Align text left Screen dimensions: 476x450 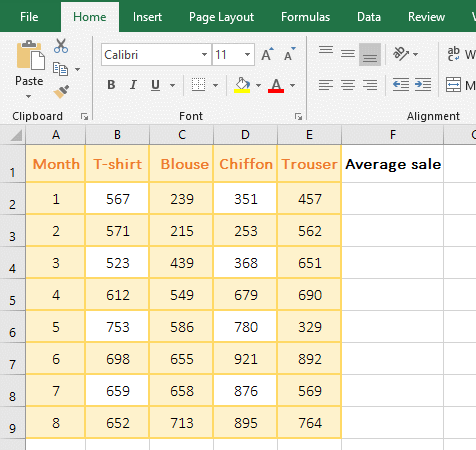(x=326, y=85)
